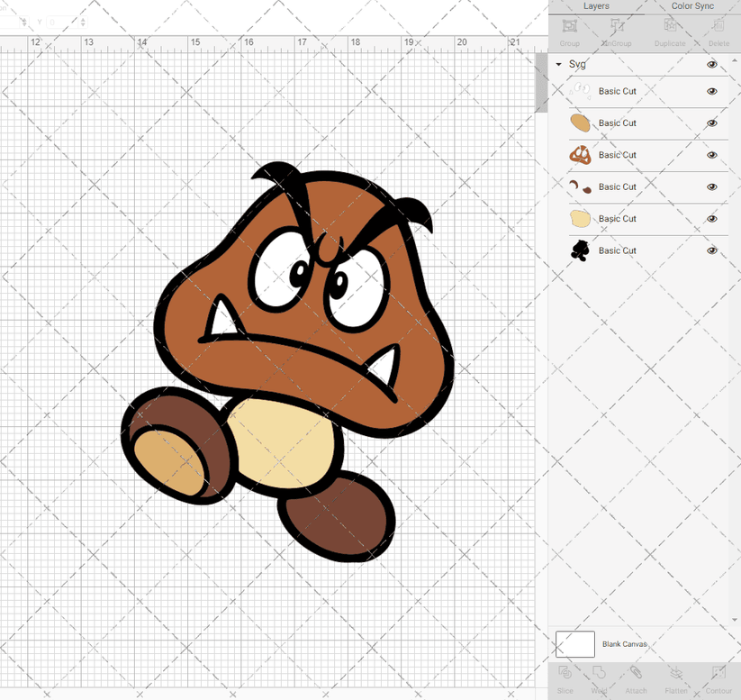741x700 pixels.
Task: Hide the Svg group with its eye toggle
Action: (x=712, y=65)
